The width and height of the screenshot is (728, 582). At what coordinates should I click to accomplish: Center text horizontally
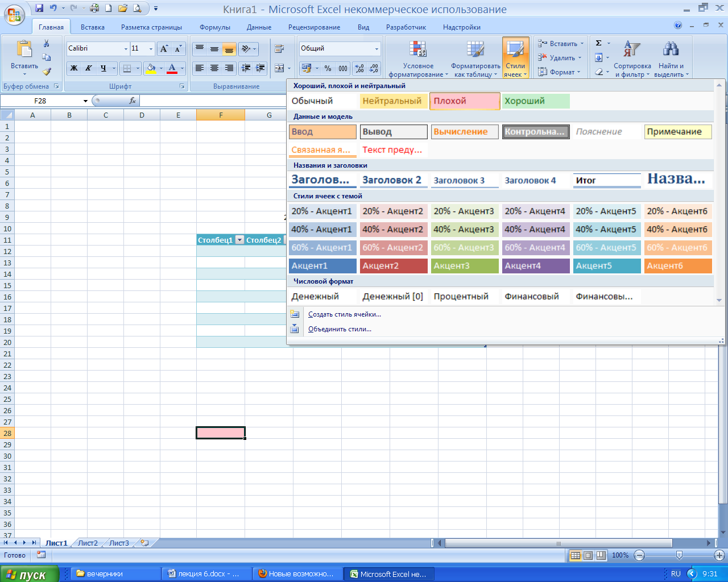[214, 68]
